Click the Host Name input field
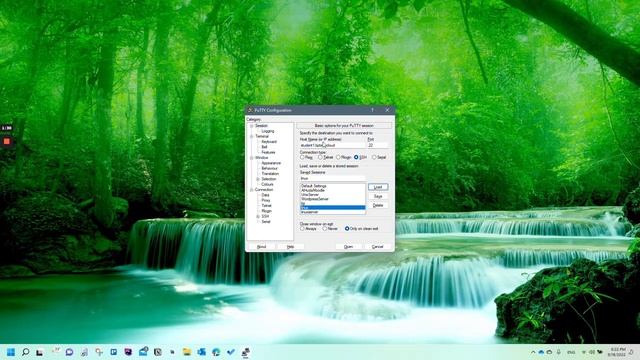 [332, 145]
